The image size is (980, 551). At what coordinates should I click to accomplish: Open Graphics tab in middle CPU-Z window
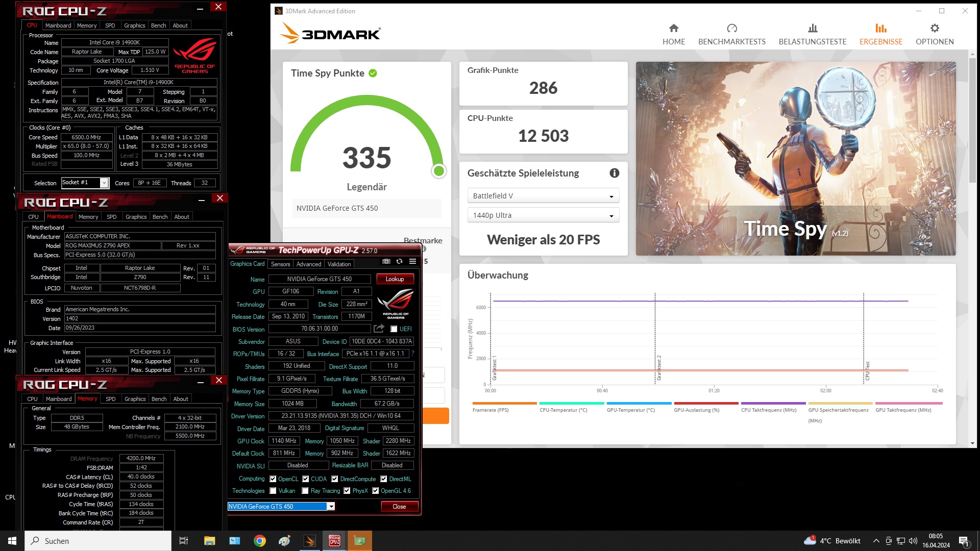pyautogui.click(x=136, y=217)
